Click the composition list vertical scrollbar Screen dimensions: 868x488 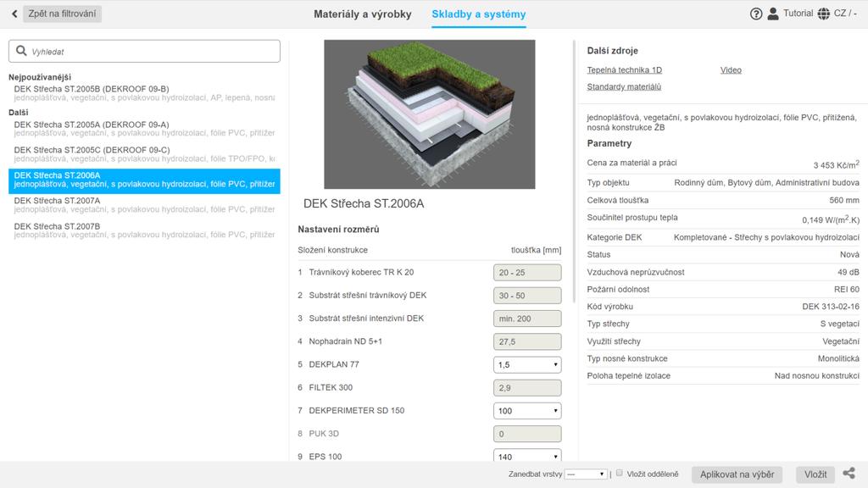coord(574,171)
